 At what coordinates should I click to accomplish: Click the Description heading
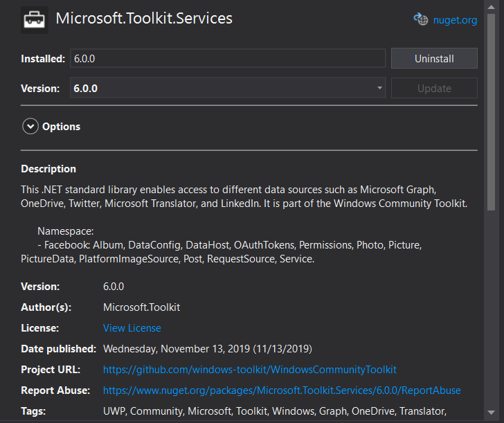(x=48, y=169)
